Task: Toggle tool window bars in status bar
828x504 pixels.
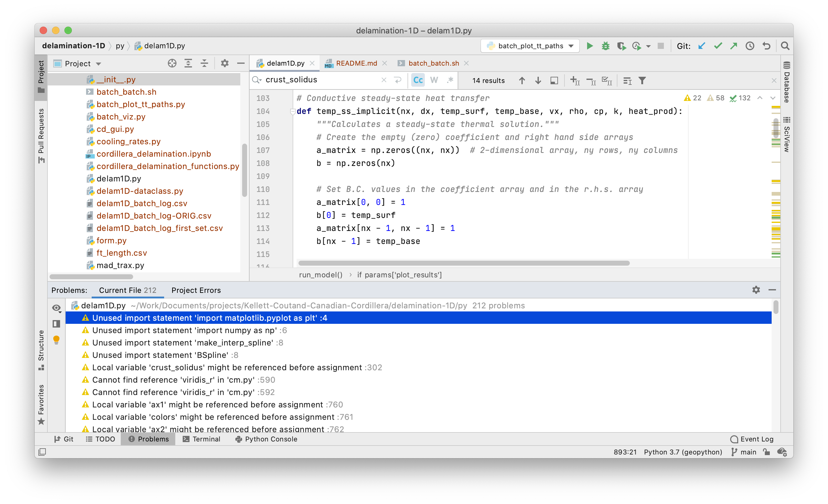Action: point(42,452)
